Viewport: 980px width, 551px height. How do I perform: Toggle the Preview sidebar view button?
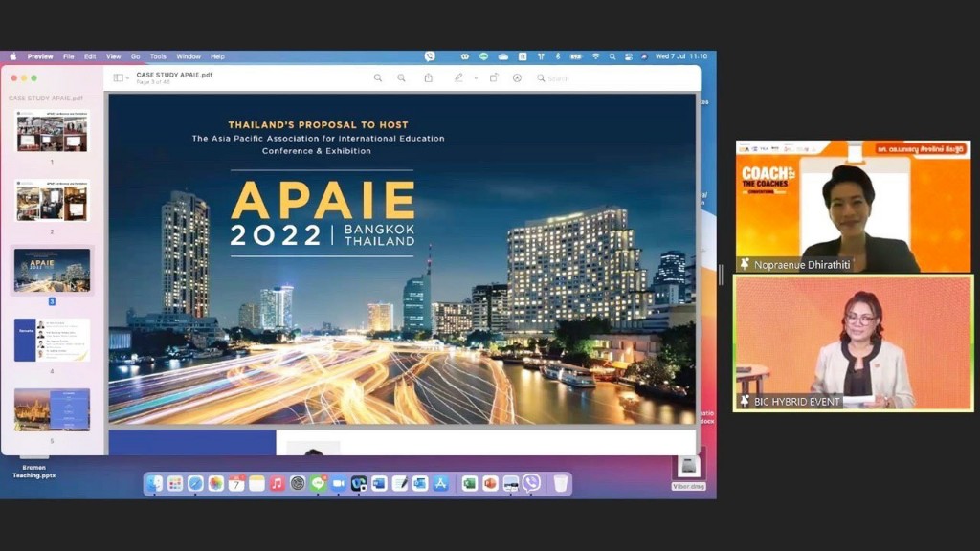click(x=118, y=78)
